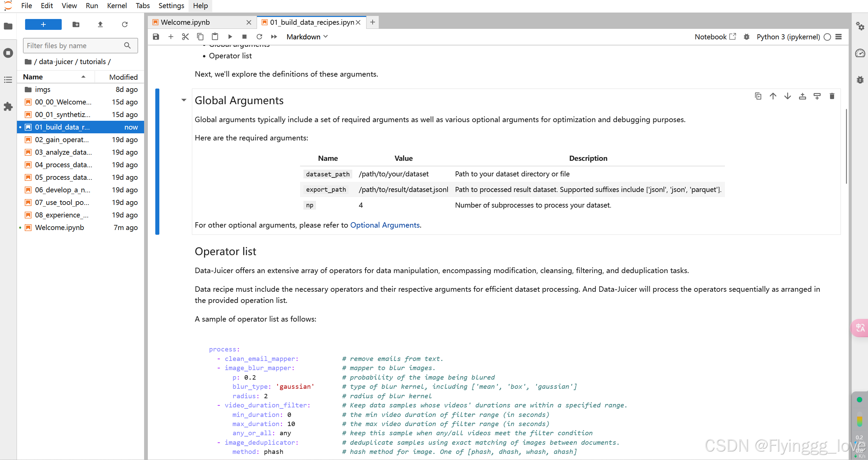Toggle the File Browser sidebar panel
The height and width of the screenshot is (460, 868).
(x=8, y=26)
